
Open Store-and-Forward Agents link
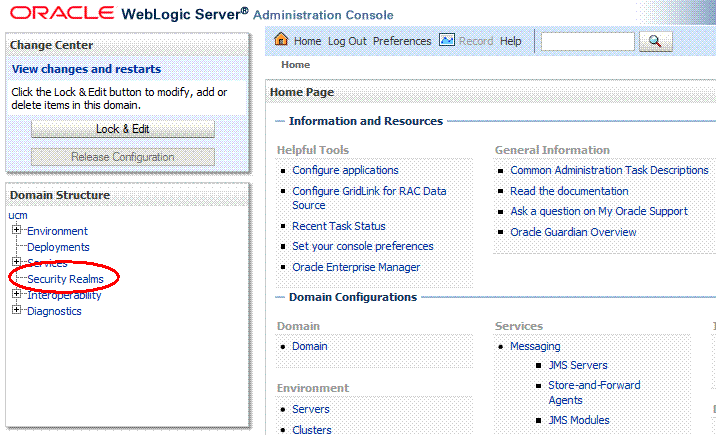(594, 393)
